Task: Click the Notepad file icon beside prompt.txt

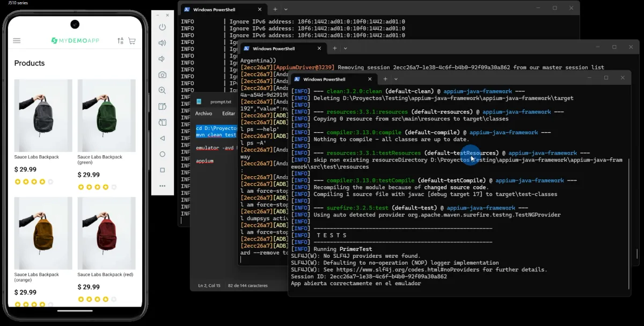Action: click(x=199, y=102)
